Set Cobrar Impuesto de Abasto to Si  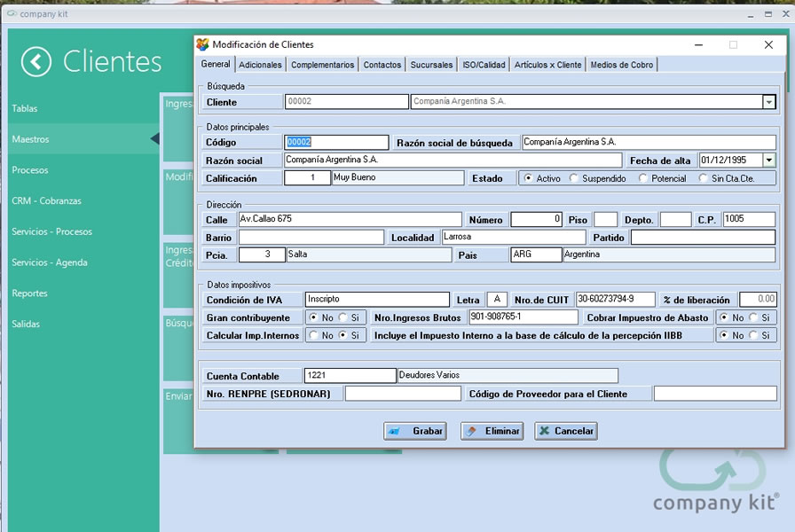coord(754,317)
